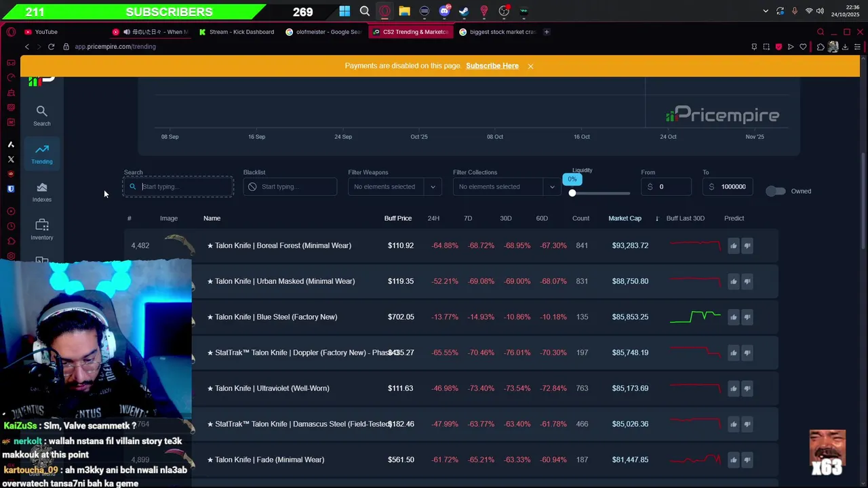
Task: Take snapshot using the toolbar snapshot icon
Action: (766, 47)
